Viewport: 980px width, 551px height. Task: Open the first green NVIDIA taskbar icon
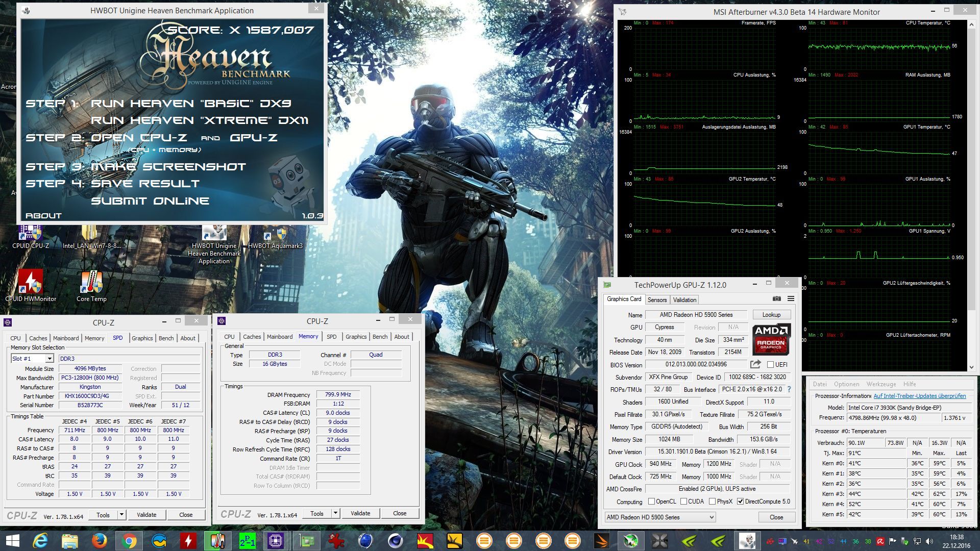point(689,540)
